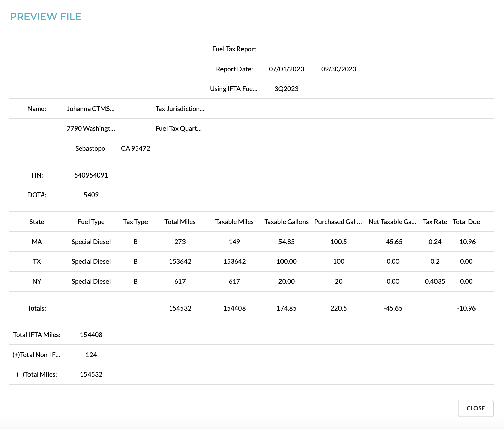Image resolution: width=504 pixels, height=429 pixels.
Task: Click the totals taxable gallons 174.85
Action: tap(287, 308)
